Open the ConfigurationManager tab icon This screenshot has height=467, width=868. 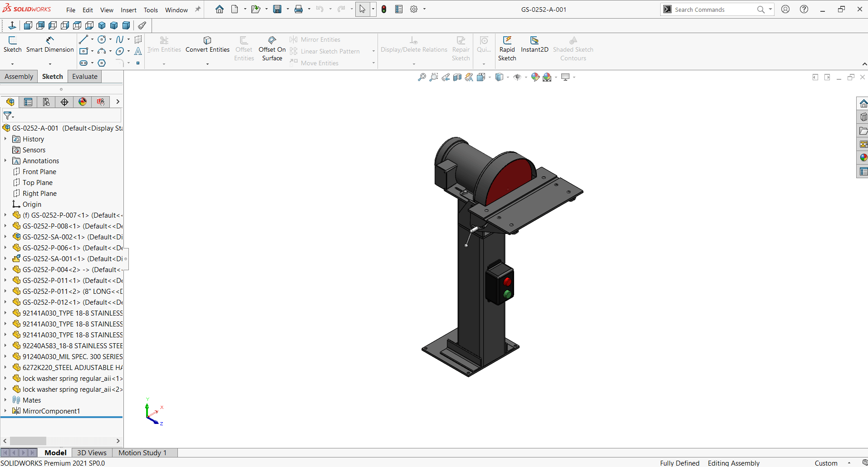46,102
